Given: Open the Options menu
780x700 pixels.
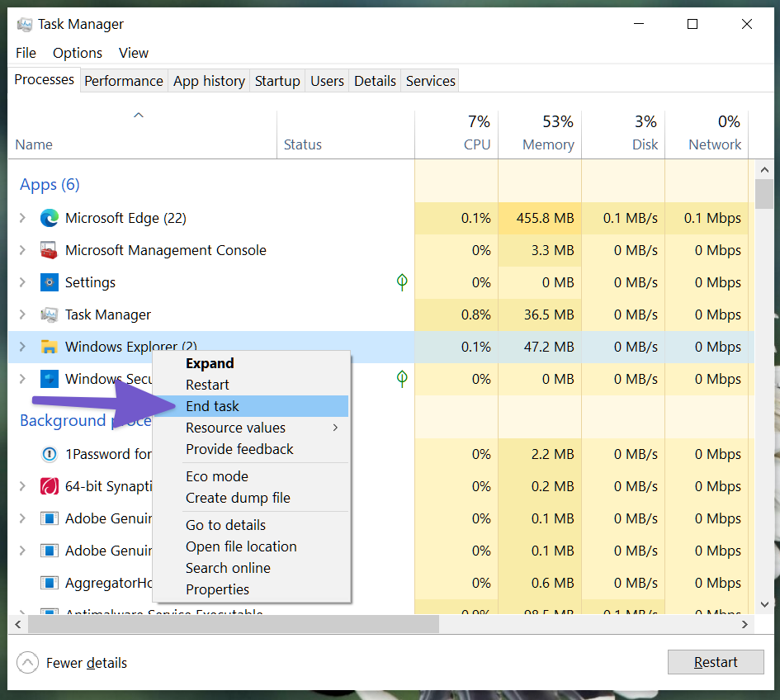Looking at the screenshot, I should click(78, 53).
